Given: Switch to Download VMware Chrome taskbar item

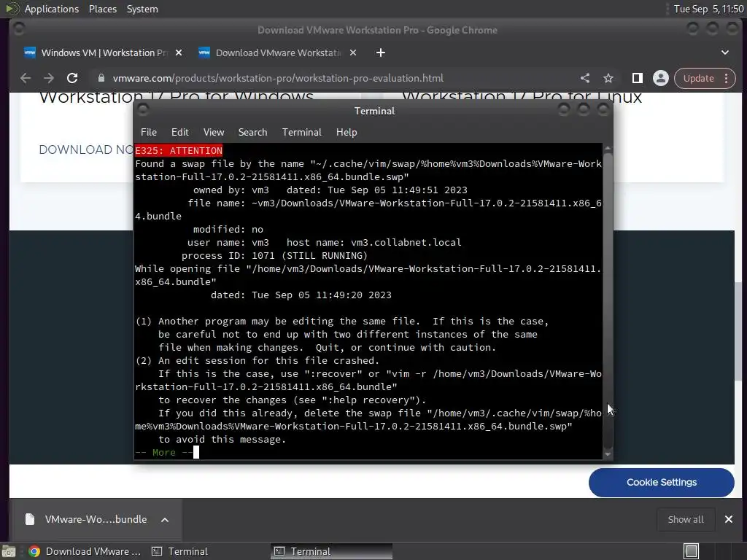Looking at the screenshot, I should [85, 551].
